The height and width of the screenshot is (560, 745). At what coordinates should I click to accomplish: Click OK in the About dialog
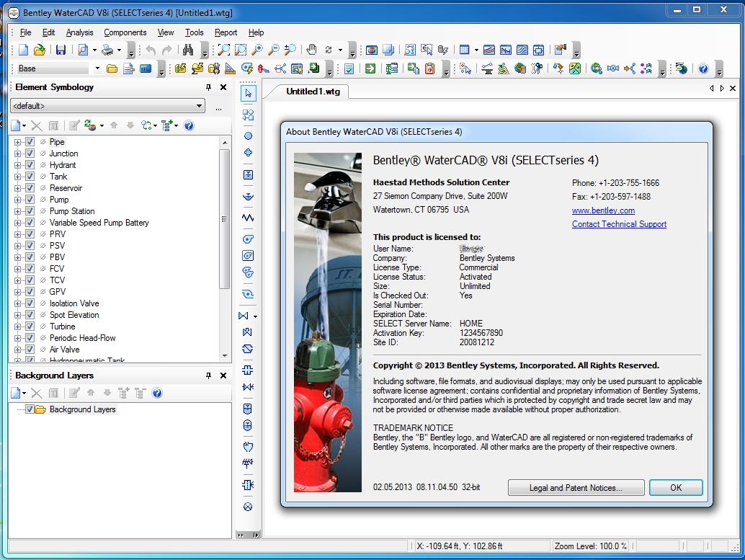(x=676, y=488)
